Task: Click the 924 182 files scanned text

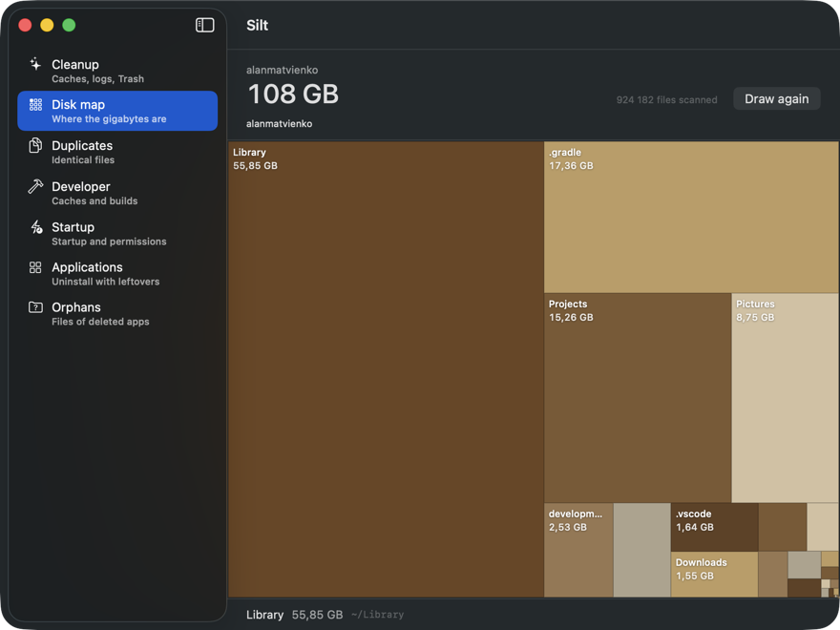Action: tap(666, 99)
